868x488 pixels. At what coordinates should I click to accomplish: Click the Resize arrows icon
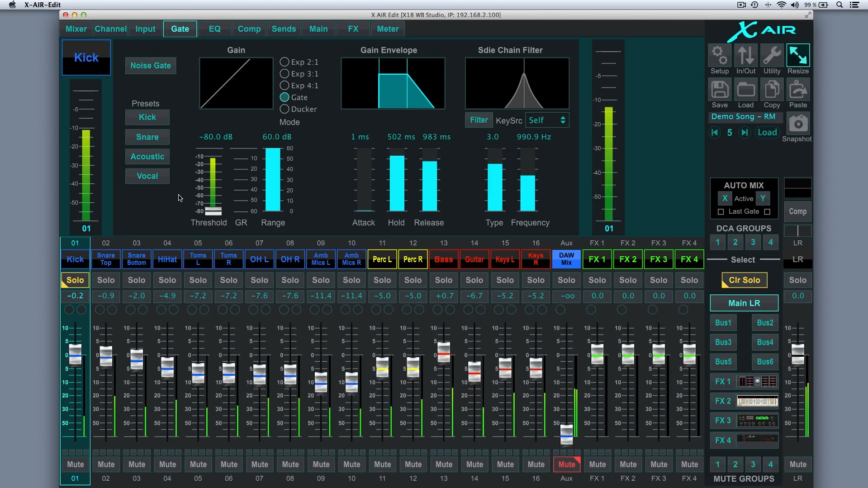point(798,56)
